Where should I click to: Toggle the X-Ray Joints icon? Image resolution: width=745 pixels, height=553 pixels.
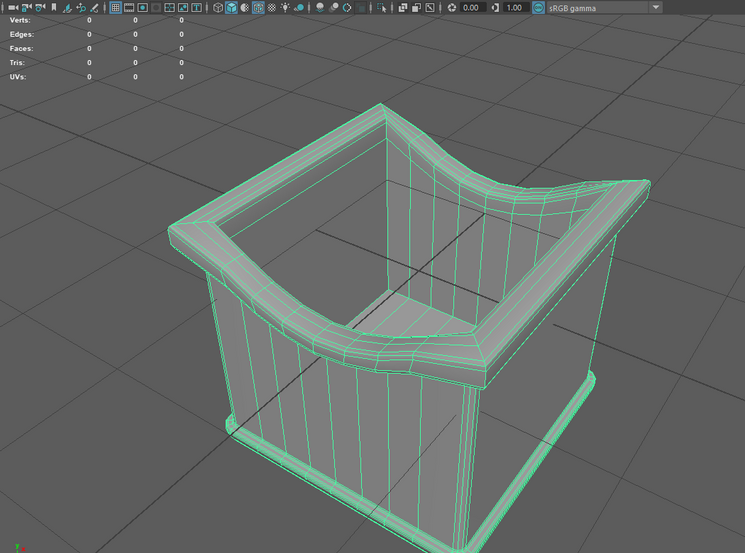[430, 8]
